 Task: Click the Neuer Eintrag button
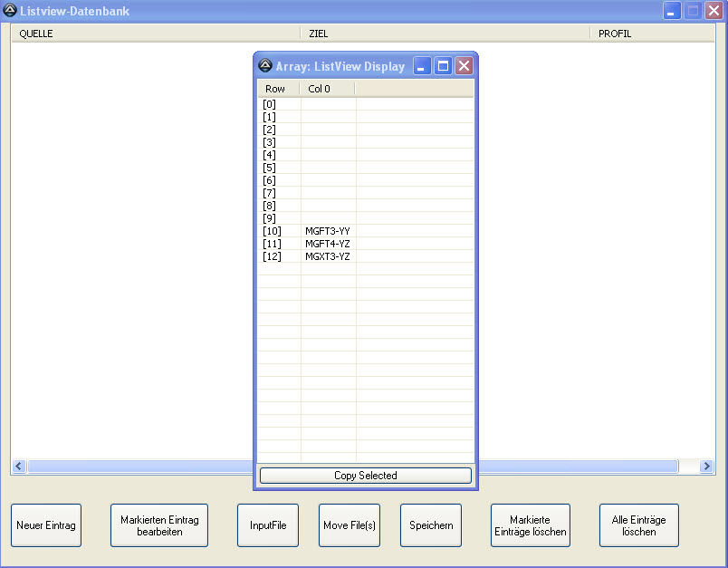[46, 525]
